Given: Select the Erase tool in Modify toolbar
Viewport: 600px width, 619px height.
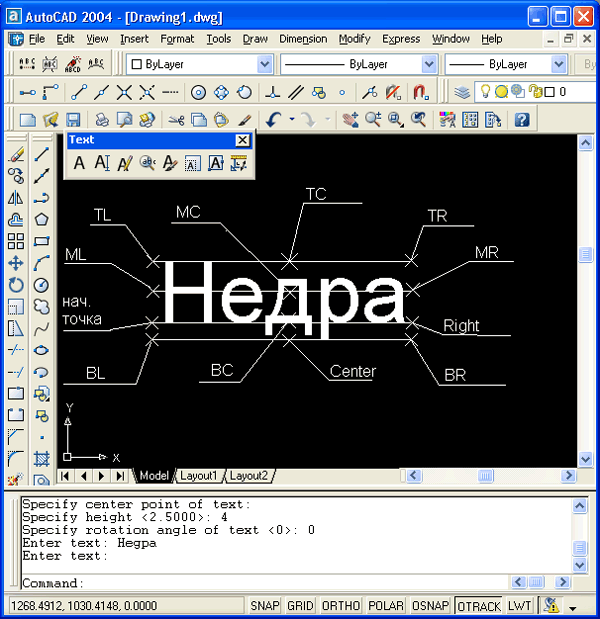Looking at the screenshot, I should coord(16,154).
